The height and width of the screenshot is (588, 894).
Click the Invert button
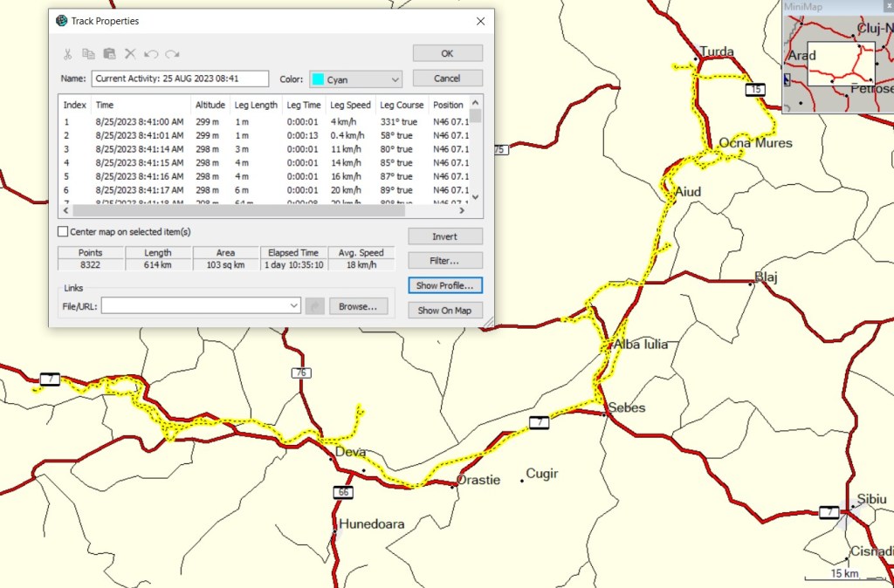[x=444, y=236]
